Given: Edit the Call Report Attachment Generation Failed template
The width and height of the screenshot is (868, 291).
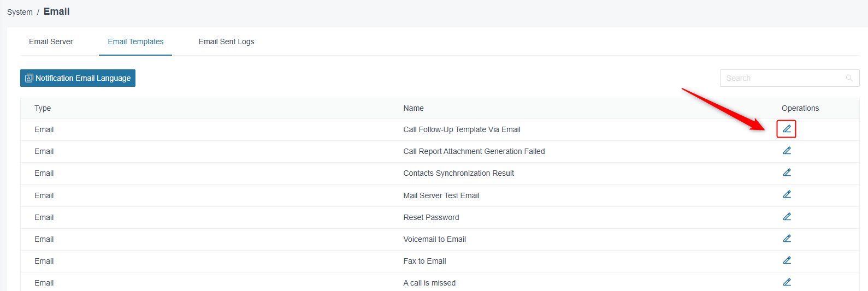Looking at the screenshot, I should [787, 151].
